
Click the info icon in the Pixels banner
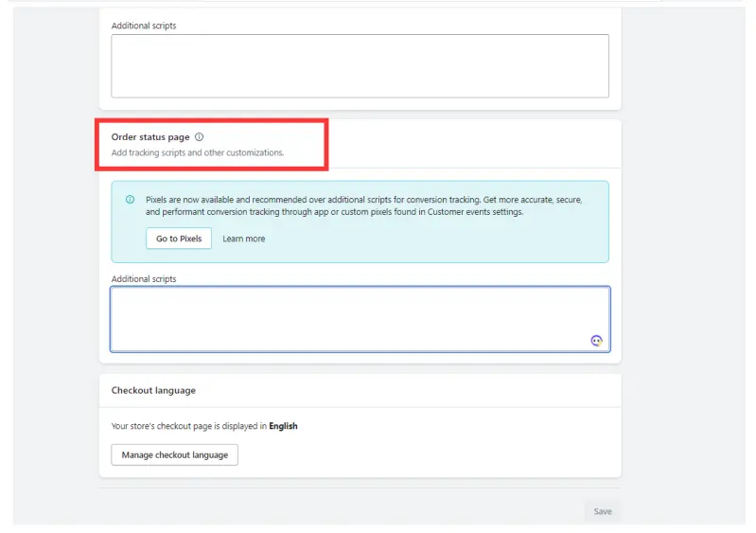(x=130, y=200)
